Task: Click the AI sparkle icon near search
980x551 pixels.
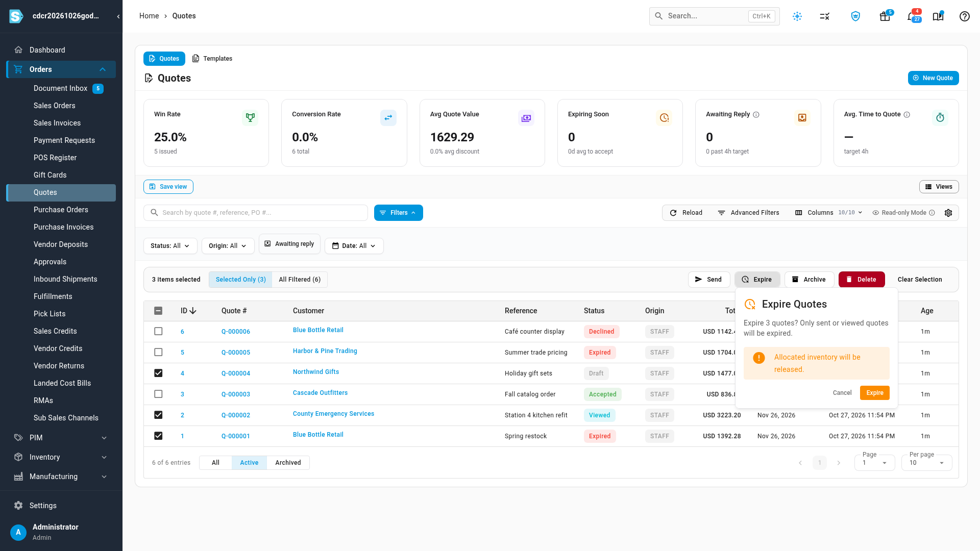Action: (797, 16)
